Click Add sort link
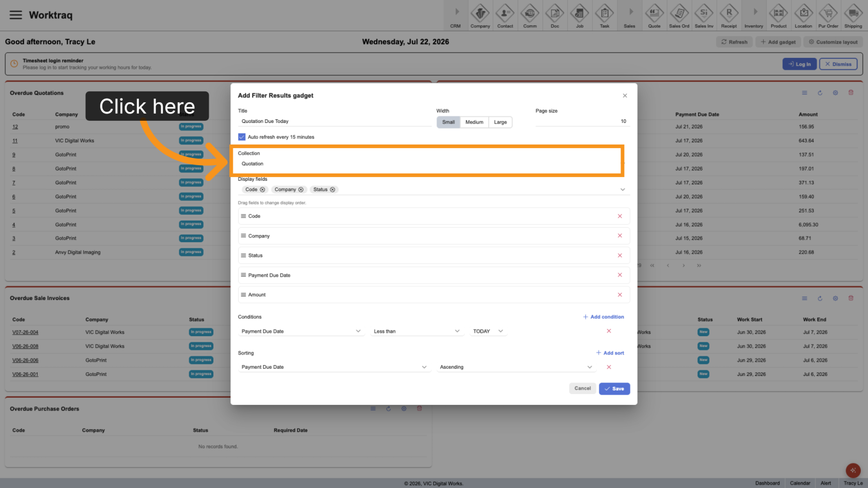Screen dimensions: 868x488 (x=610, y=353)
